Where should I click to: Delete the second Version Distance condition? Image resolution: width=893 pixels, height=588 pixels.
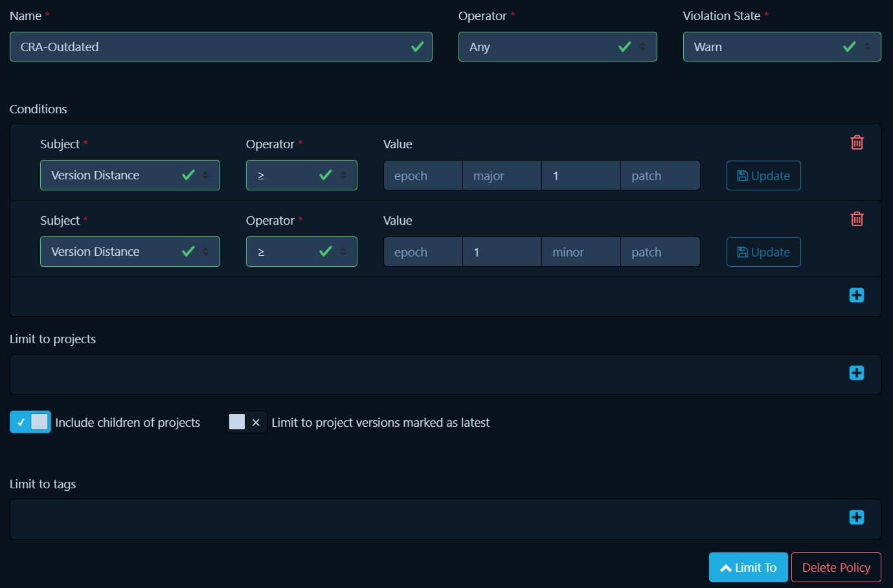(x=857, y=219)
